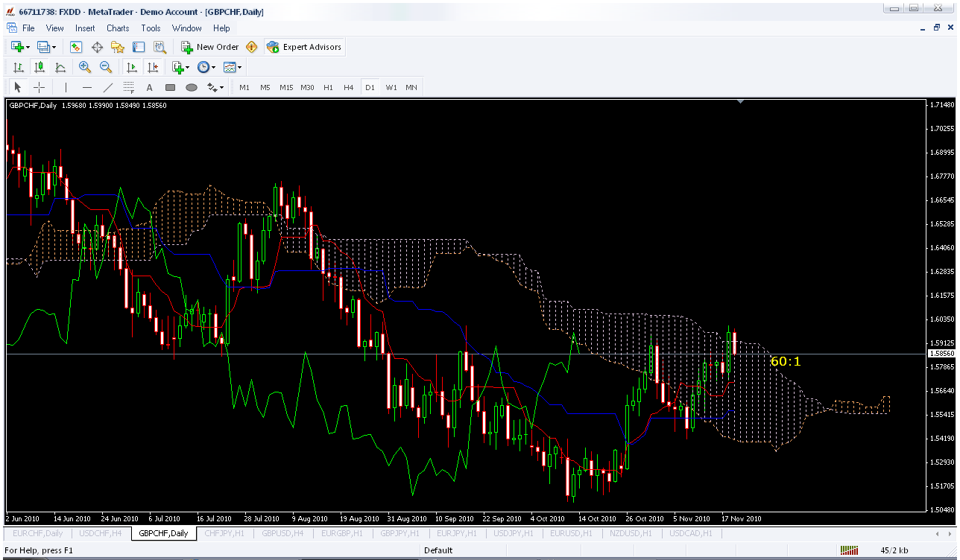Set timeframe to M15

click(286, 87)
